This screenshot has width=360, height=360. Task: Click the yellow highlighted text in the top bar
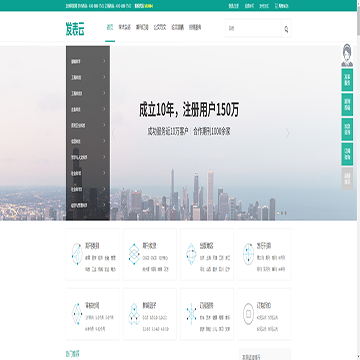click(x=149, y=6)
